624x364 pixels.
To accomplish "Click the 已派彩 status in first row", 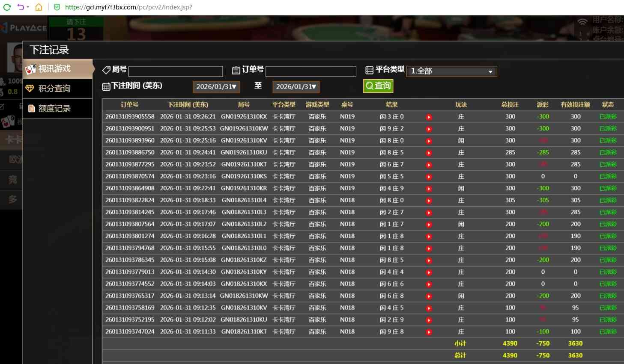I will click(x=608, y=117).
